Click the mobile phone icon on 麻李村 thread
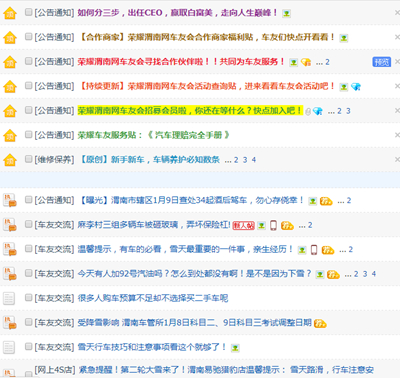This screenshot has height=378, width=400. pyautogui.click(x=273, y=225)
